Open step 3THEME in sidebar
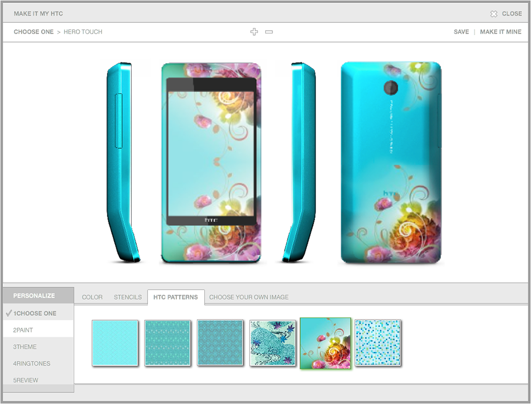The image size is (532, 404). pyautogui.click(x=39, y=346)
